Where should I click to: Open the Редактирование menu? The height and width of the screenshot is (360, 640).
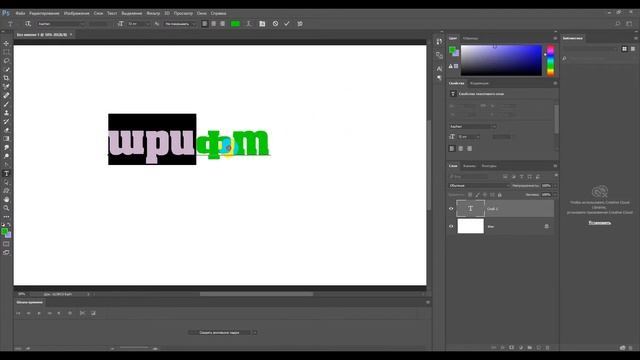[44, 13]
